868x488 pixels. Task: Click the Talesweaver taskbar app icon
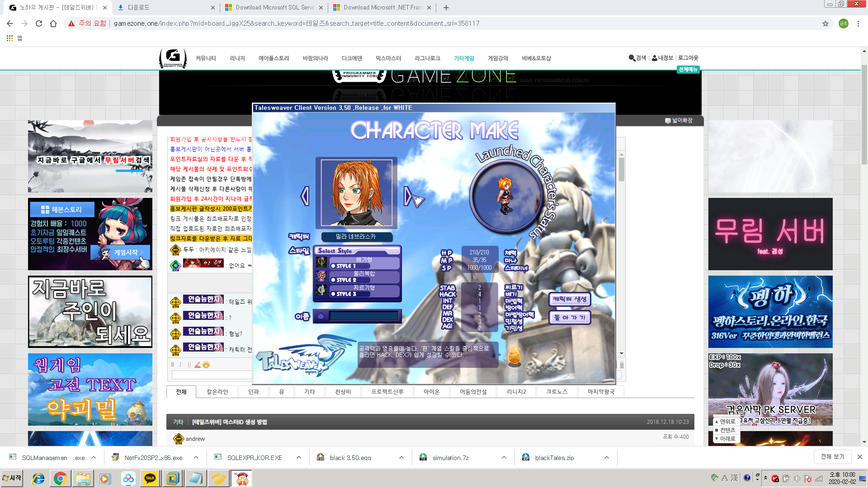tap(242, 479)
